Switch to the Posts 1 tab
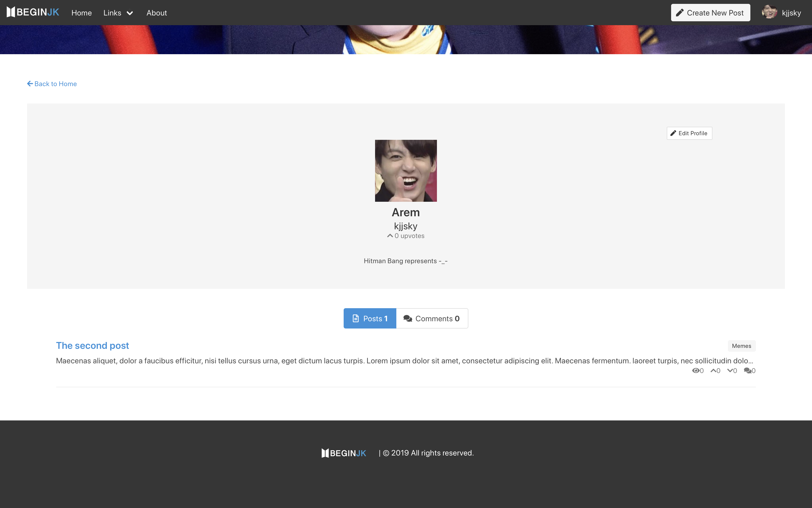 point(370,318)
